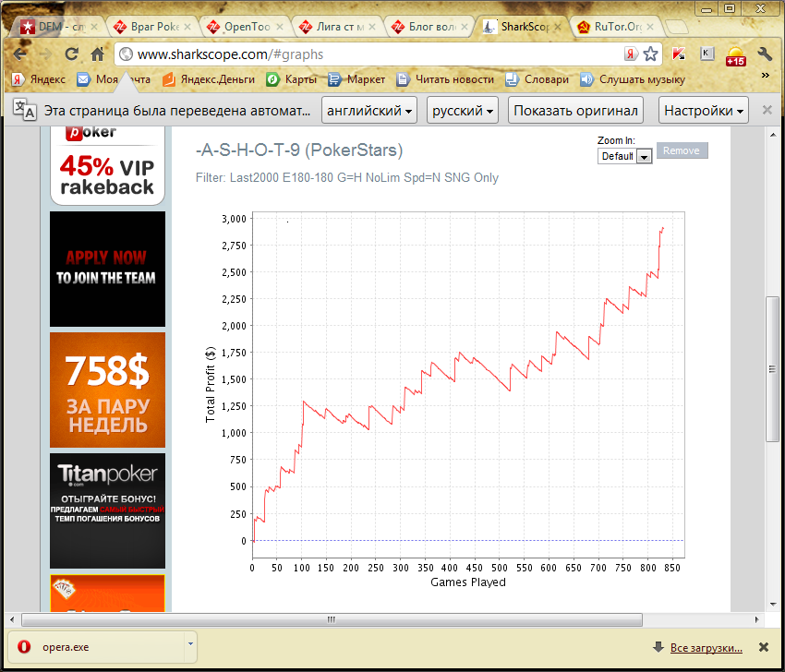Viewport: 785px width, 672px height.
Task: Click the Apply Now to join the team ad
Action: (x=107, y=269)
